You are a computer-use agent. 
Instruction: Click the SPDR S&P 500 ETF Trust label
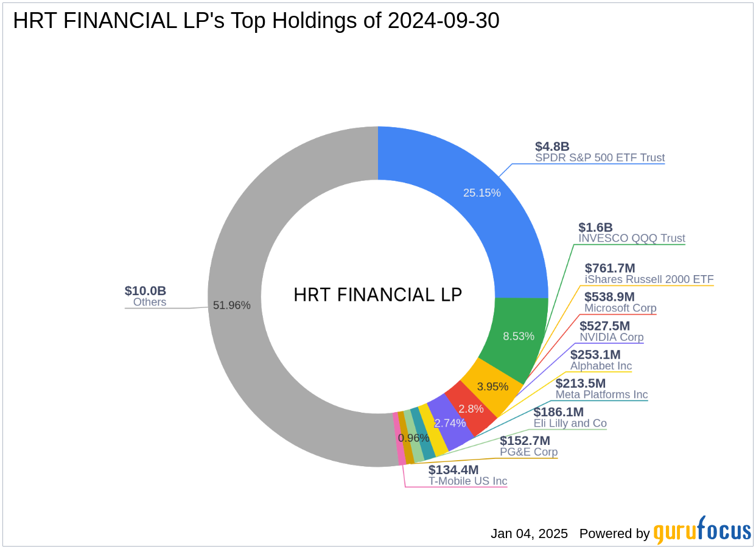(600, 158)
